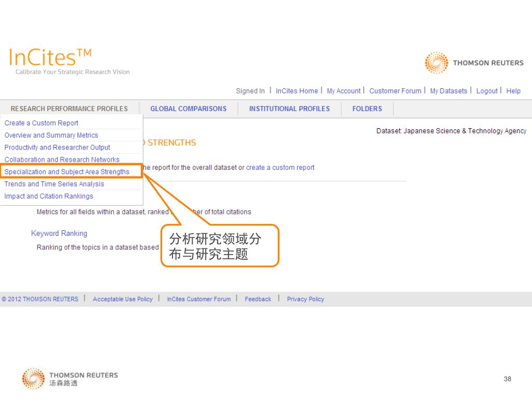Viewport: 532px width, 399px height.
Task: Open the Acceptable Use Policy link
Action: click(x=123, y=299)
